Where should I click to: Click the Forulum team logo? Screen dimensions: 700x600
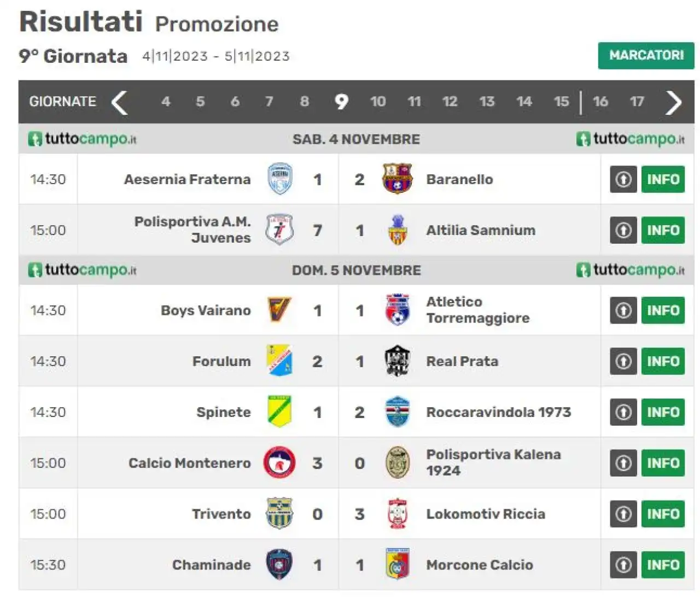pos(279,361)
